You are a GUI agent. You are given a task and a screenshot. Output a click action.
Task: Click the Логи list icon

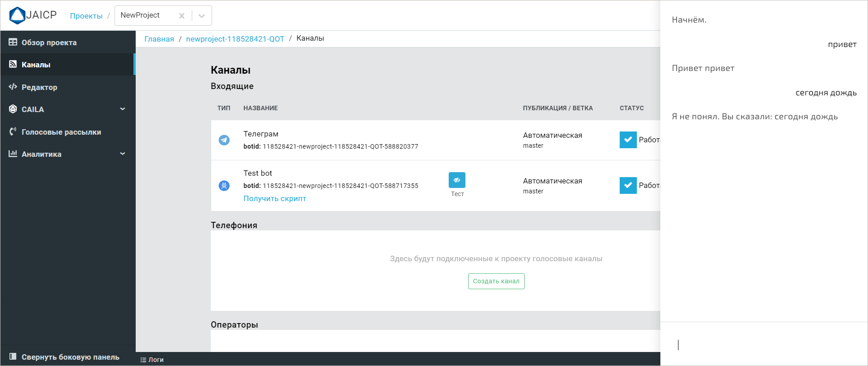point(143,360)
